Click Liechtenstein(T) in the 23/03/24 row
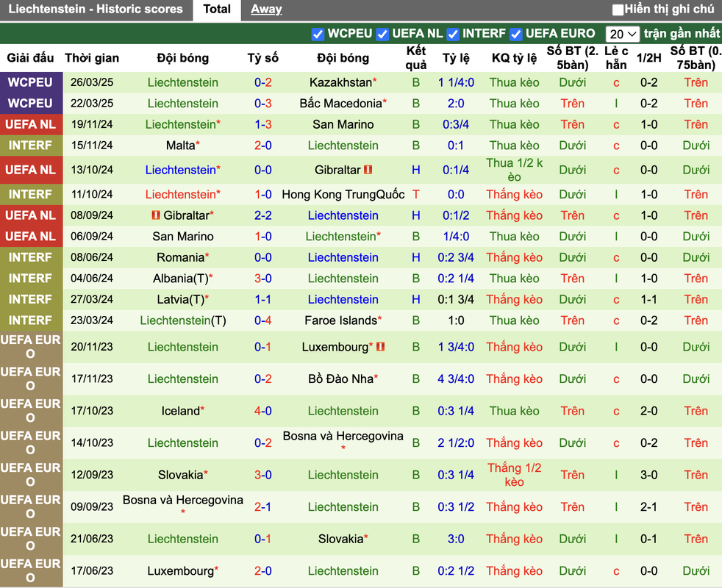The width and height of the screenshot is (722, 588). 183,320
